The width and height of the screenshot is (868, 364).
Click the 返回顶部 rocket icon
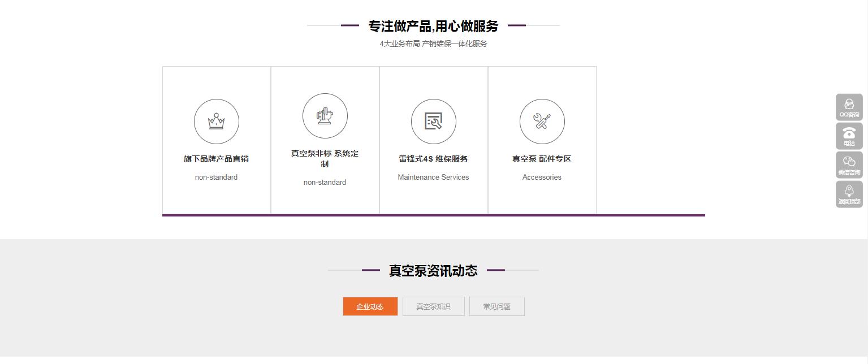click(849, 194)
